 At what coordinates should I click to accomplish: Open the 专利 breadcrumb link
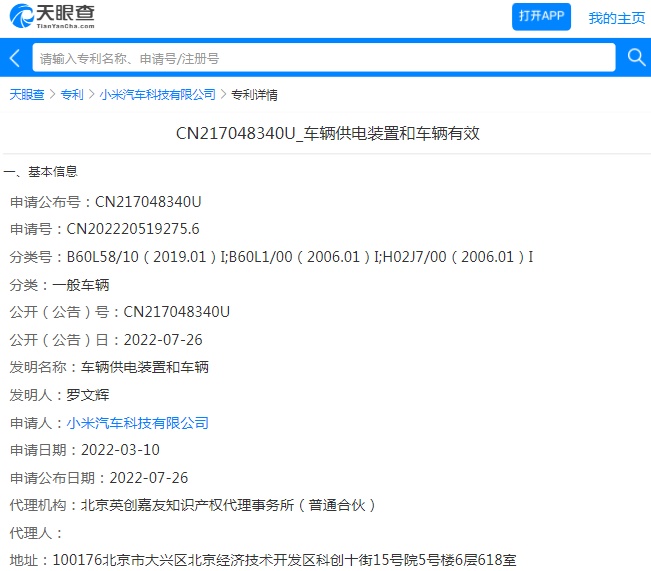coord(72,94)
